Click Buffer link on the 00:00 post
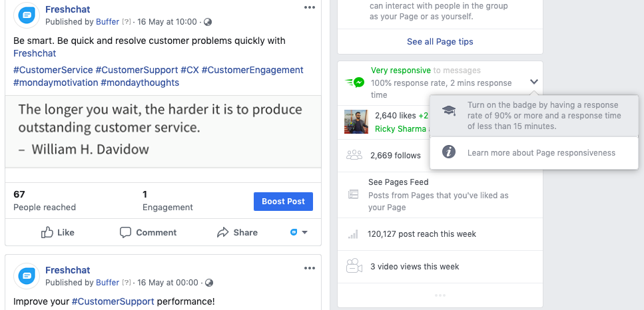This screenshot has width=644, height=310. pyautogui.click(x=108, y=283)
